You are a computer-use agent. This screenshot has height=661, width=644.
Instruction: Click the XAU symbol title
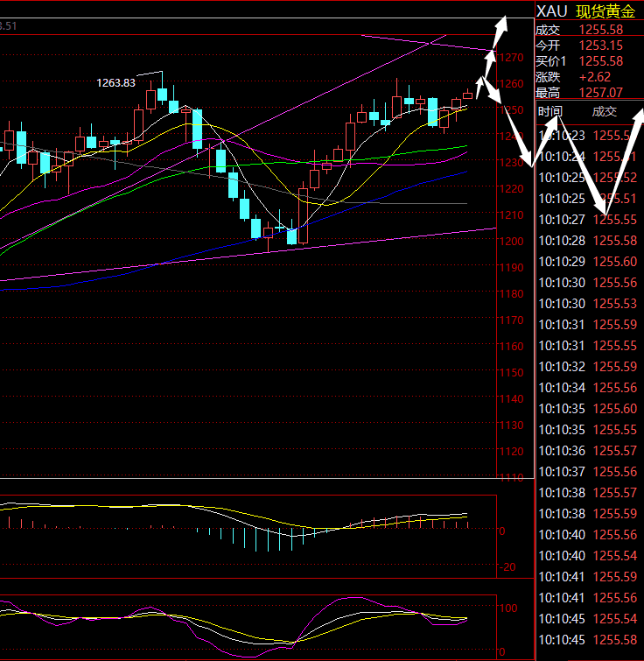(551, 11)
